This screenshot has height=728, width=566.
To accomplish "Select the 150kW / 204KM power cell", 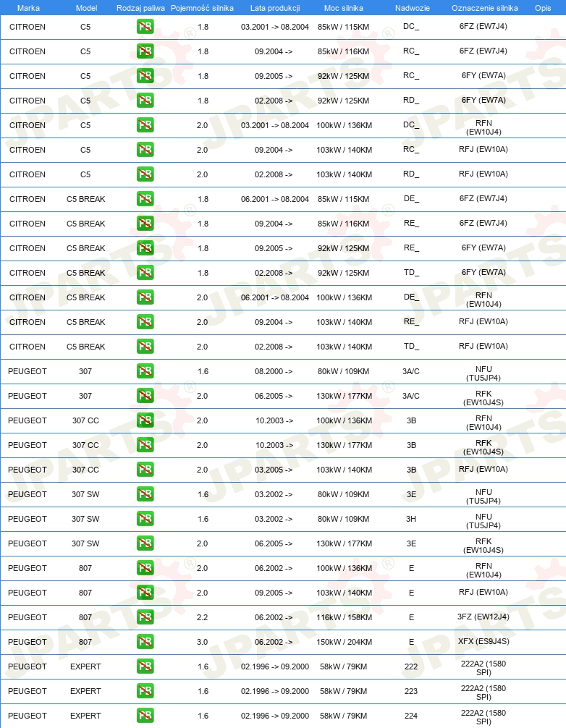I will pyautogui.click(x=344, y=642).
